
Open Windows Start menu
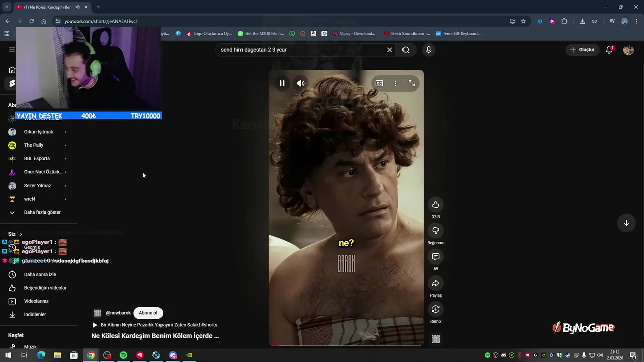tap(8, 355)
